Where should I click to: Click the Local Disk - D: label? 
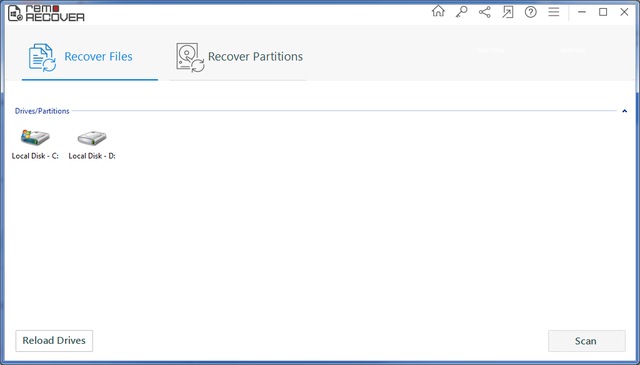[x=92, y=156]
